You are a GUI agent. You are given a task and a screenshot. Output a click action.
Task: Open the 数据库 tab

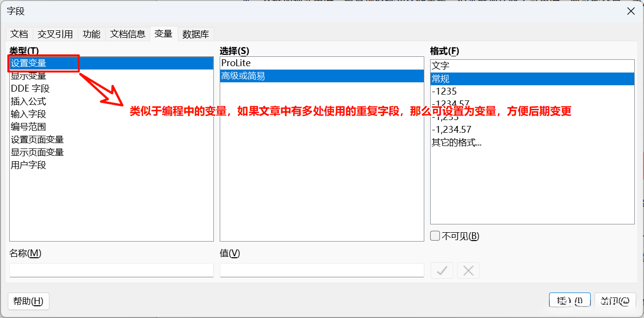(196, 34)
